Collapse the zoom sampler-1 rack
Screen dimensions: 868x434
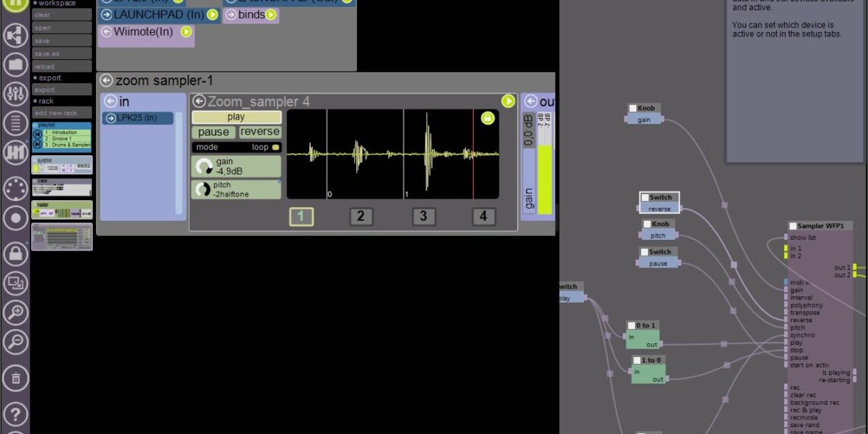[106, 81]
